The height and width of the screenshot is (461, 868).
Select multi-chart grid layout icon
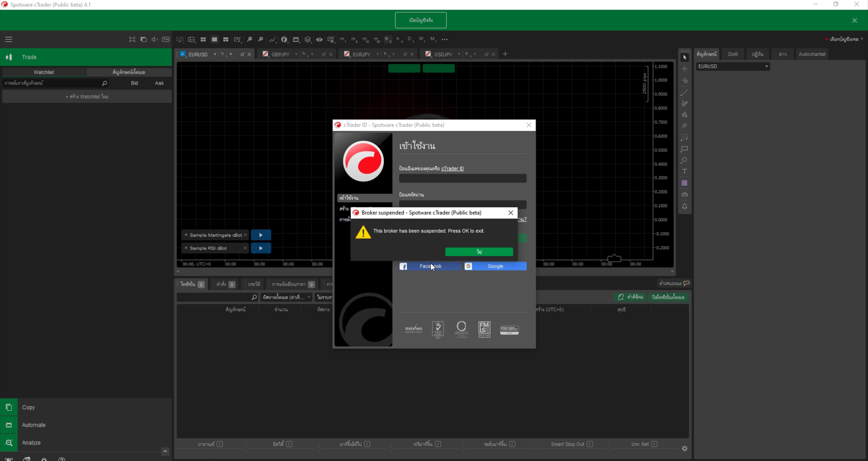pos(203,39)
